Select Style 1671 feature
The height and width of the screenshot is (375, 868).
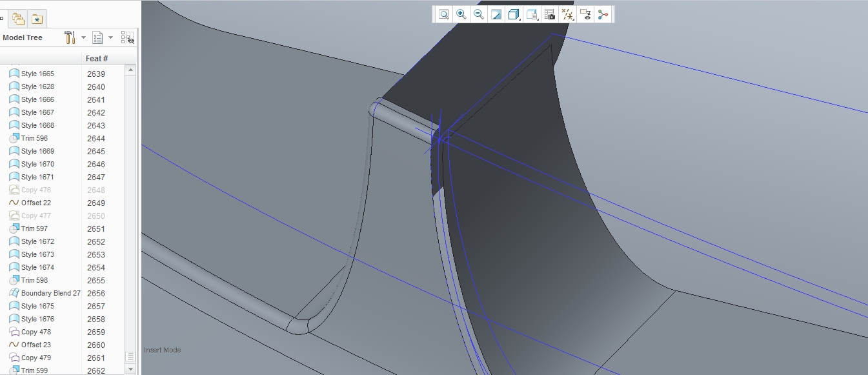(37, 177)
